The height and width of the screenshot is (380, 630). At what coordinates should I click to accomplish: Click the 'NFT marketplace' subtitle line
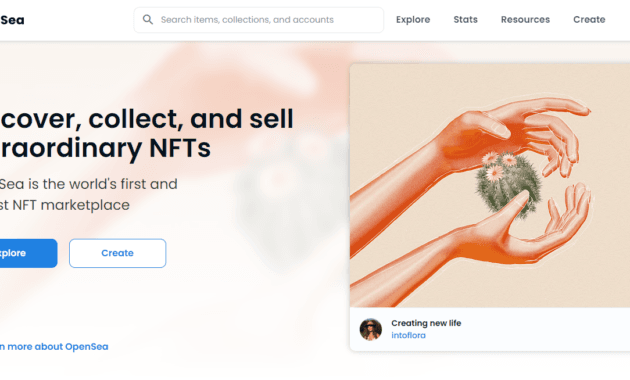(x=71, y=205)
